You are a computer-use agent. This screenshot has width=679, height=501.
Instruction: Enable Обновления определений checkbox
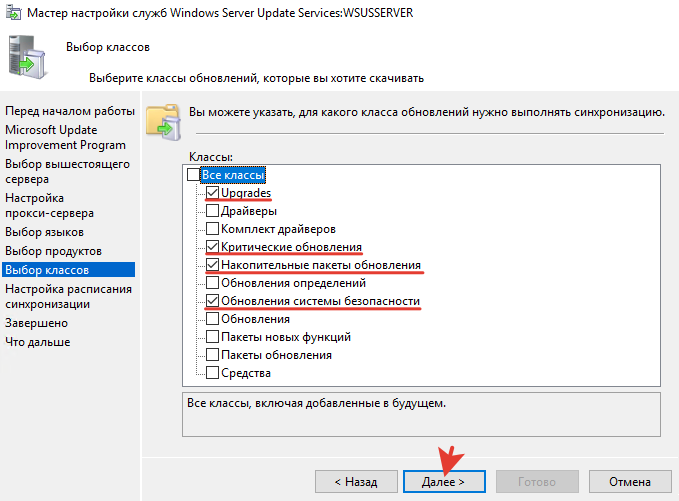pyautogui.click(x=212, y=283)
